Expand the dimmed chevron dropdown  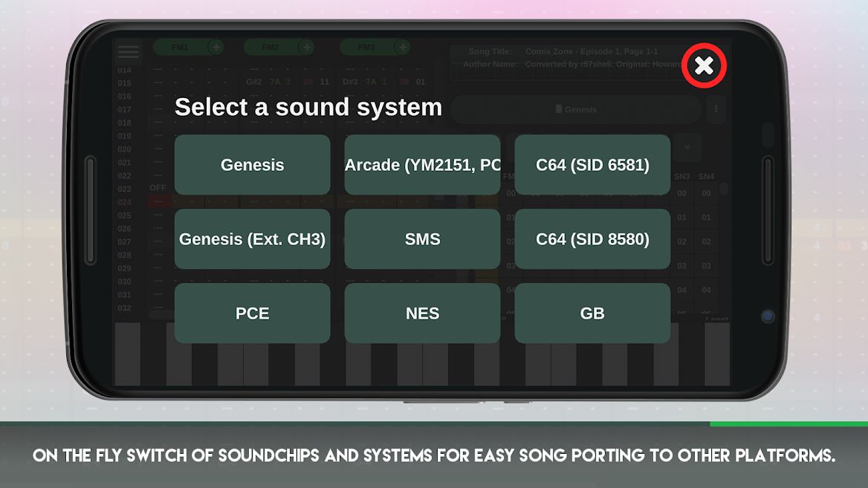point(687,147)
